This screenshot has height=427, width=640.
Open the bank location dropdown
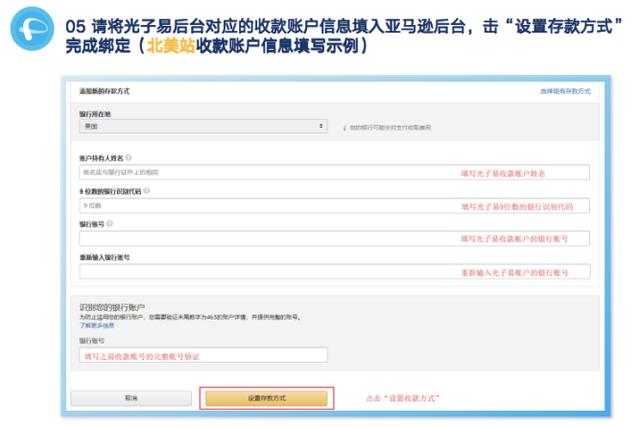click(x=203, y=127)
